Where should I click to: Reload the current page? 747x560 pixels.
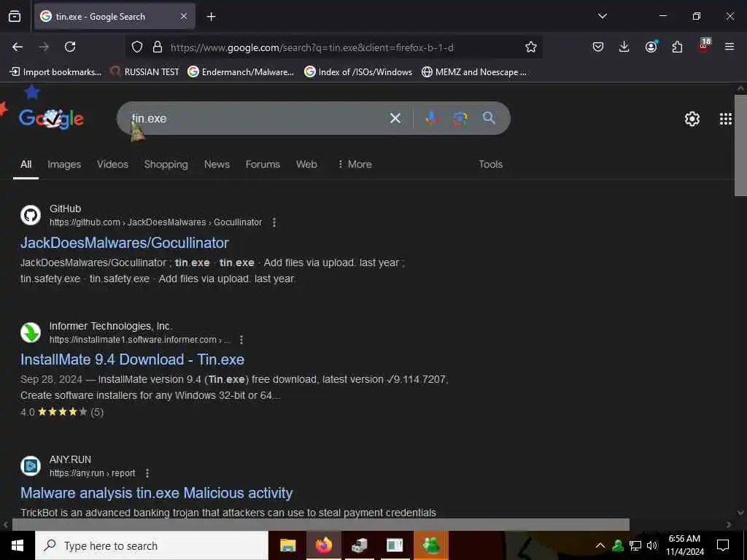pyautogui.click(x=70, y=47)
